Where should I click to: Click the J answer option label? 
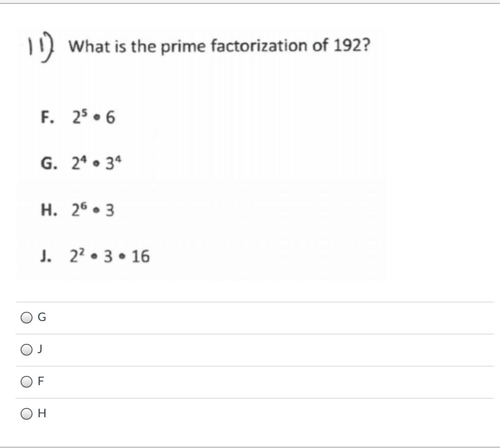point(40,349)
